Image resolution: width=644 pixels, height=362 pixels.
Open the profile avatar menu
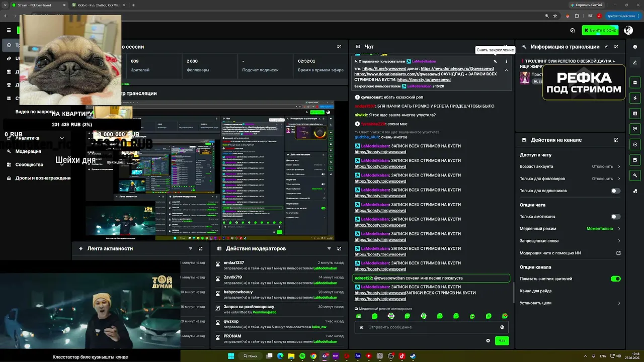[628, 30]
